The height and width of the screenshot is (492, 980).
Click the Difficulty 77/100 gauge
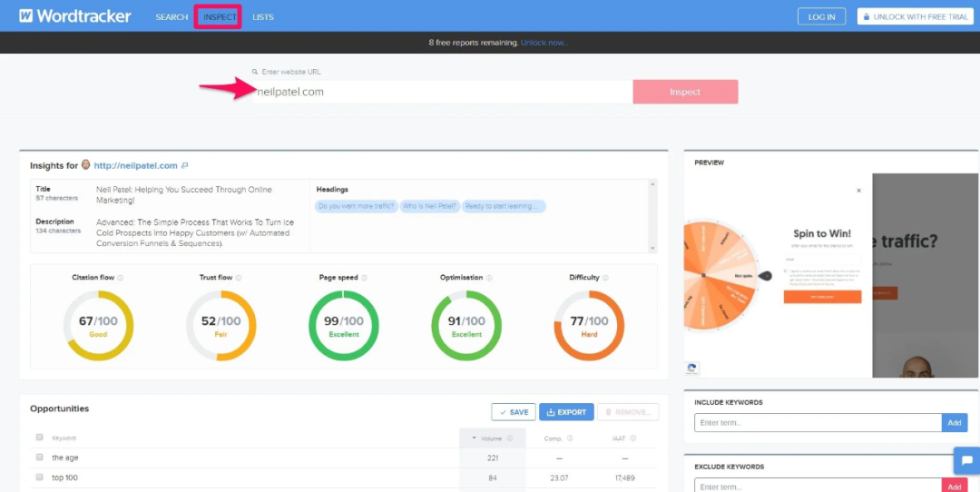pyautogui.click(x=588, y=327)
